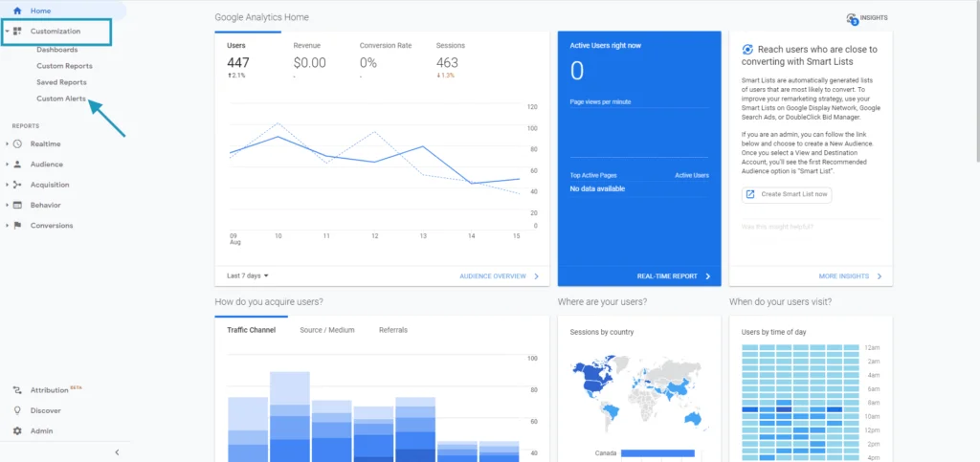Click the Acquisition icon in sidebar
Viewport: 980px width, 462px height.
tap(17, 185)
